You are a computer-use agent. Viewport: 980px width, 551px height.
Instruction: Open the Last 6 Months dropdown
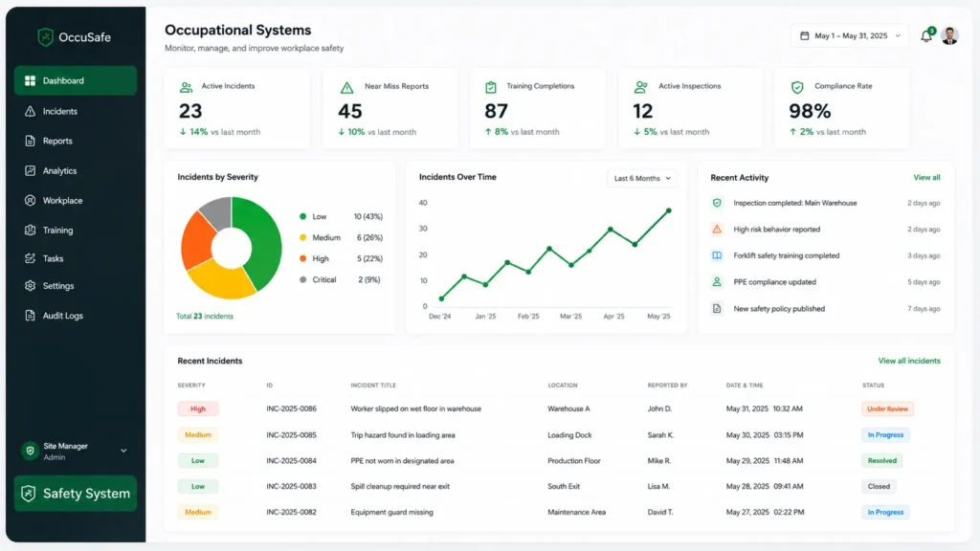pyautogui.click(x=642, y=178)
